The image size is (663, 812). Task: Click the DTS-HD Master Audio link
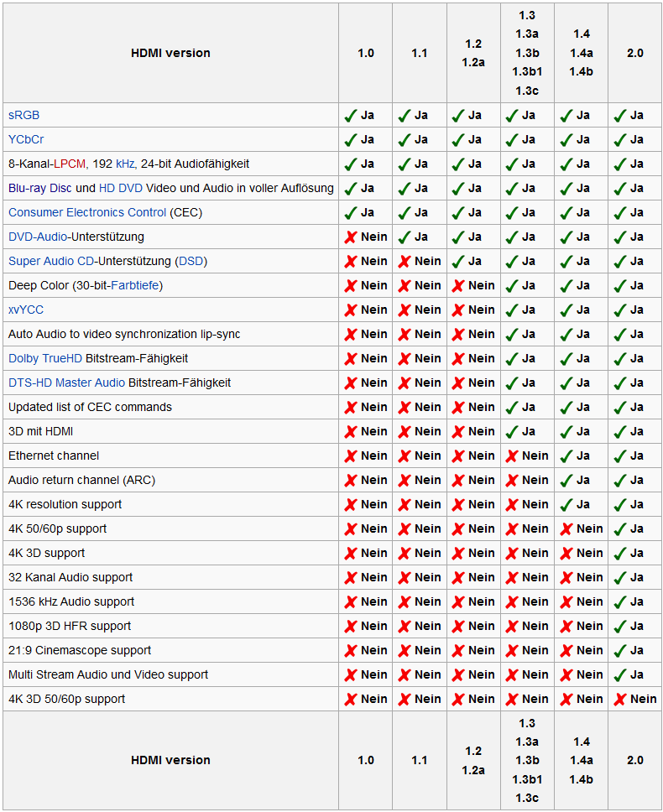tap(66, 383)
